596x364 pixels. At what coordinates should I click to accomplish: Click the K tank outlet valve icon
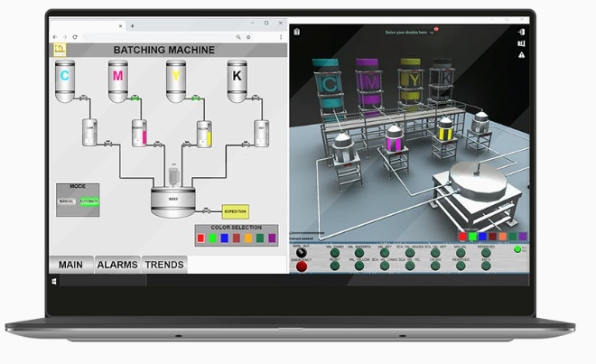click(x=256, y=98)
